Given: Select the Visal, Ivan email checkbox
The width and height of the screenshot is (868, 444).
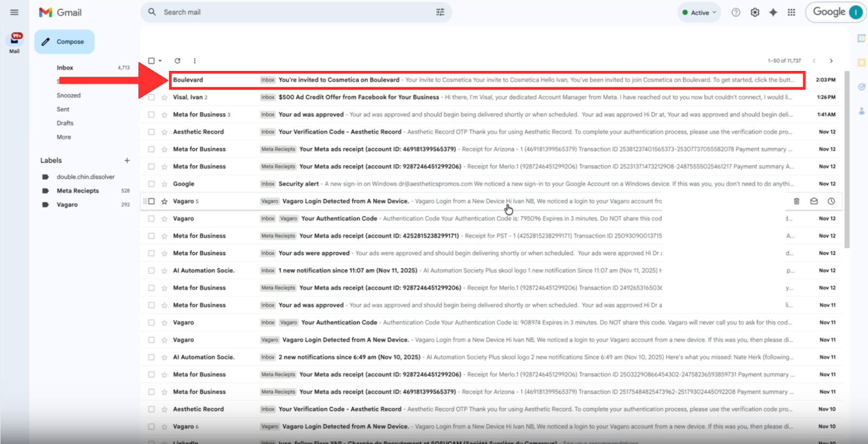Looking at the screenshot, I should click(151, 98).
